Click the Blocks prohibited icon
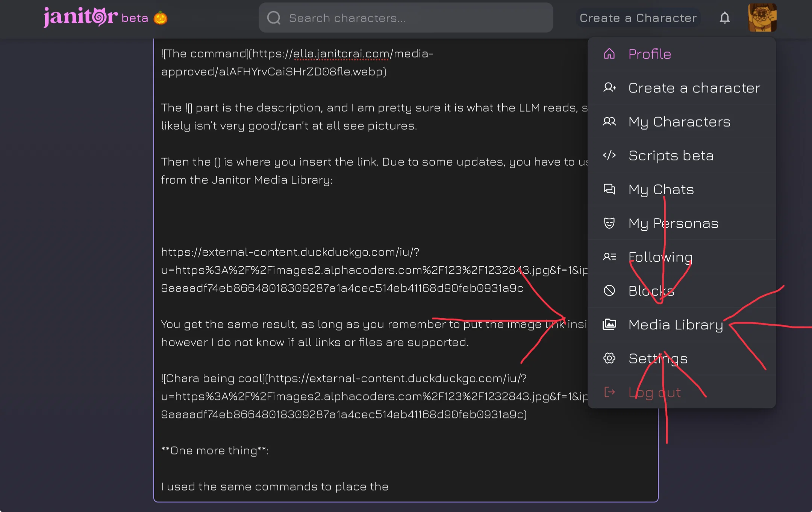The height and width of the screenshot is (512, 812). (x=609, y=290)
